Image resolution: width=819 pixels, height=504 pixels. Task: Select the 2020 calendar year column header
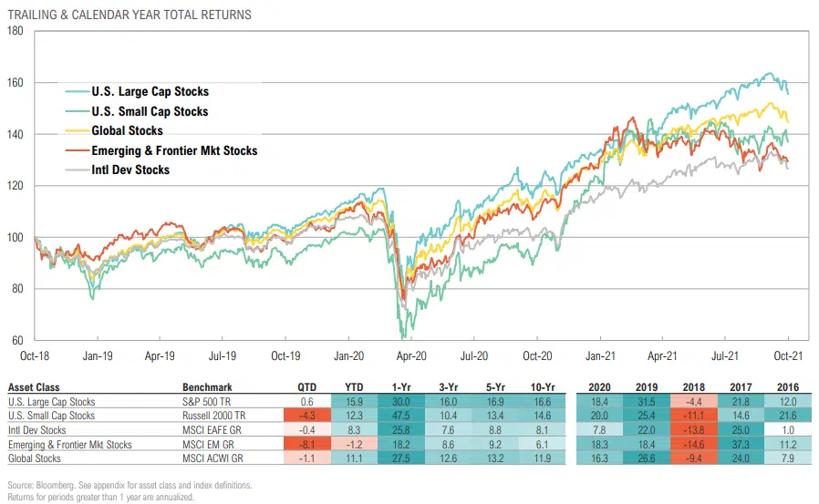tap(597, 386)
